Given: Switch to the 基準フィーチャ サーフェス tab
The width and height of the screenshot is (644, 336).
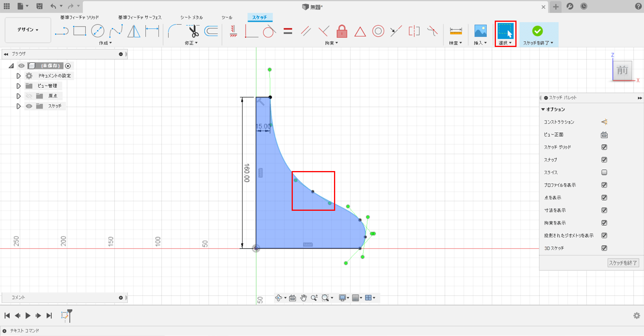Looking at the screenshot, I should [140, 18].
